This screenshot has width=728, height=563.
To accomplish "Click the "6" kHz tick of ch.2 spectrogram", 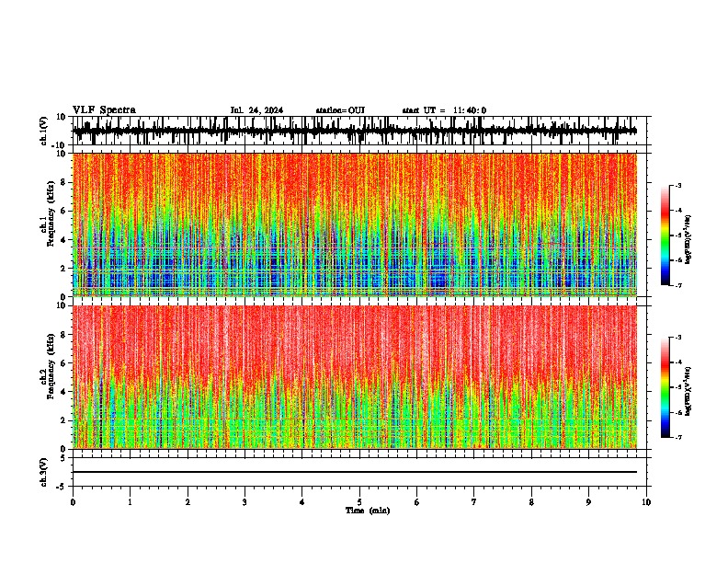I will pyautogui.click(x=63, y=362).
